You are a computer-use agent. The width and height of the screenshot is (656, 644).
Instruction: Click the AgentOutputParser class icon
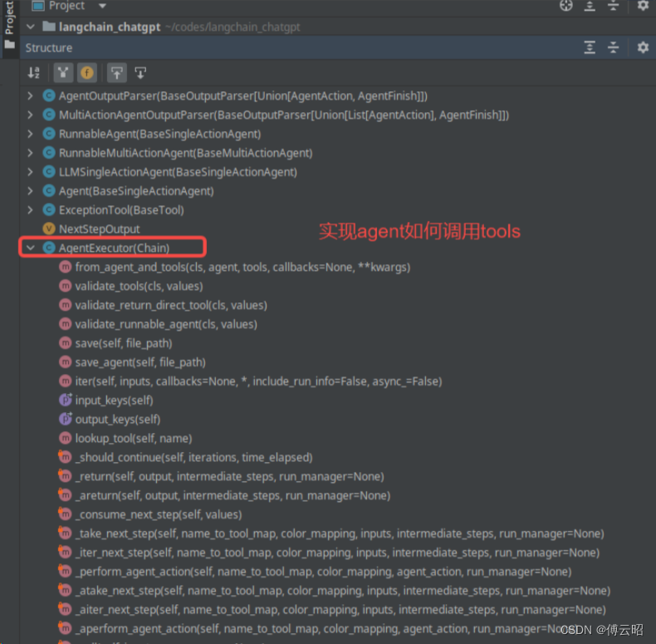coord(49,96)
